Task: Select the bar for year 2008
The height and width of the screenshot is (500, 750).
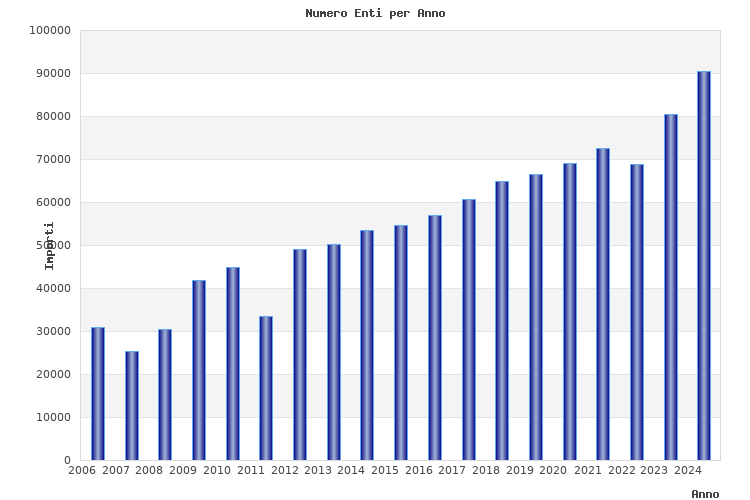Action: [x=165, y=395]
